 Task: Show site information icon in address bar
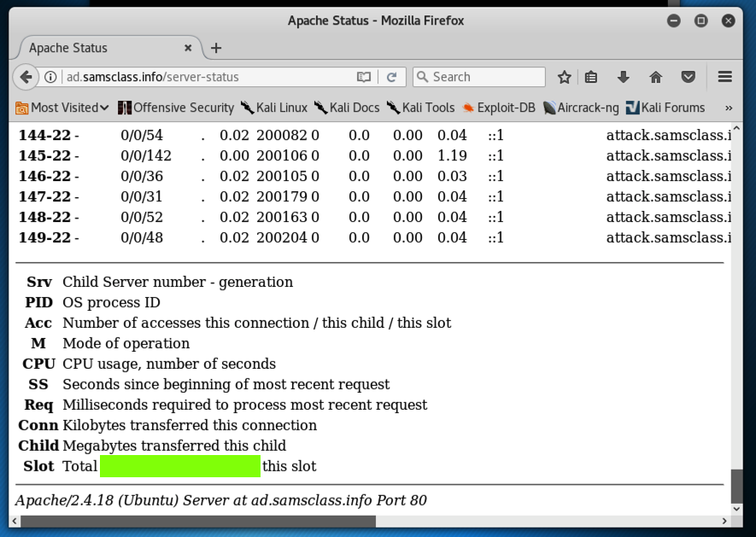point(50,77)
